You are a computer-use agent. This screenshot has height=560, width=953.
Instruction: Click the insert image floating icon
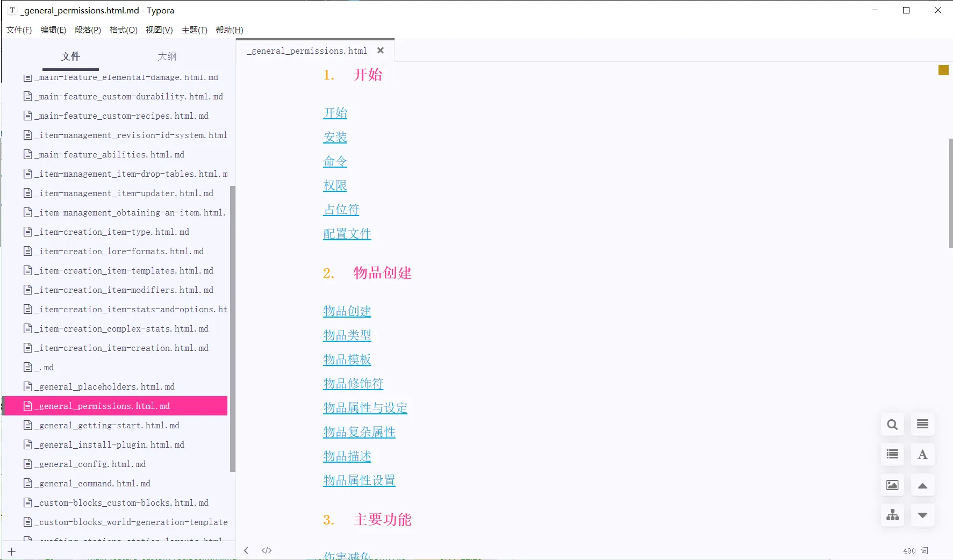[892, 485]
